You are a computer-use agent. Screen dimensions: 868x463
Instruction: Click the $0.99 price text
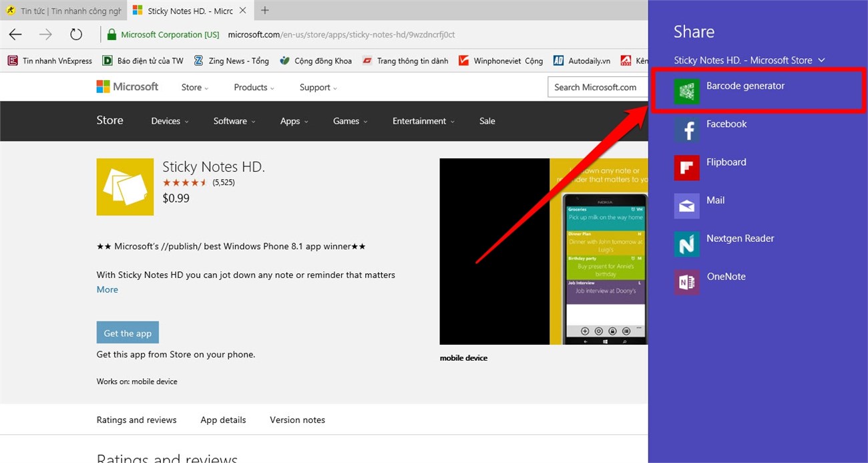(x=176, y=198)
